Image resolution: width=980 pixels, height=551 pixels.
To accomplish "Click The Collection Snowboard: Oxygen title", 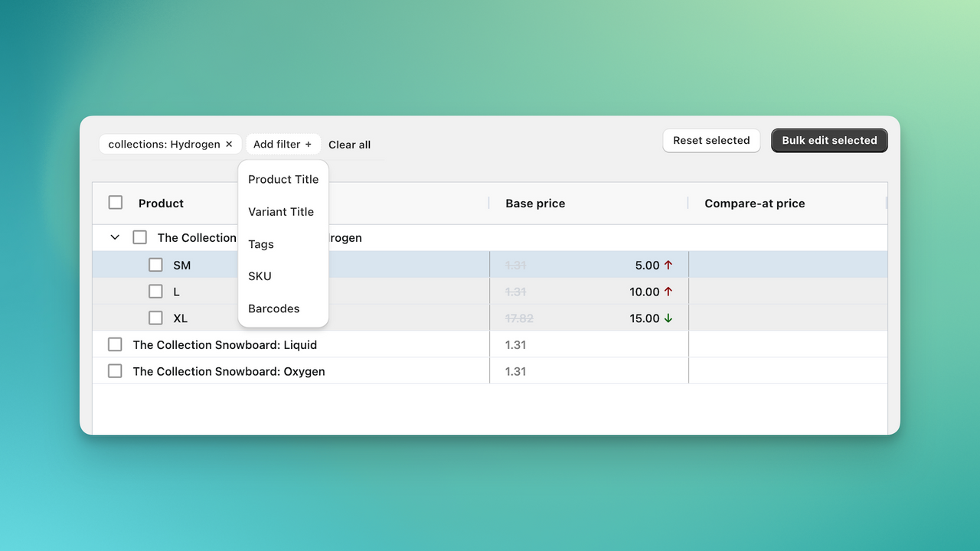I will point(229,372).
